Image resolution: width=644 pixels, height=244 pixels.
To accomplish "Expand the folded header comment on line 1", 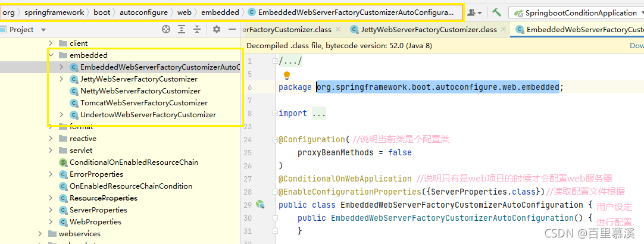I will (x=275, y=61).
